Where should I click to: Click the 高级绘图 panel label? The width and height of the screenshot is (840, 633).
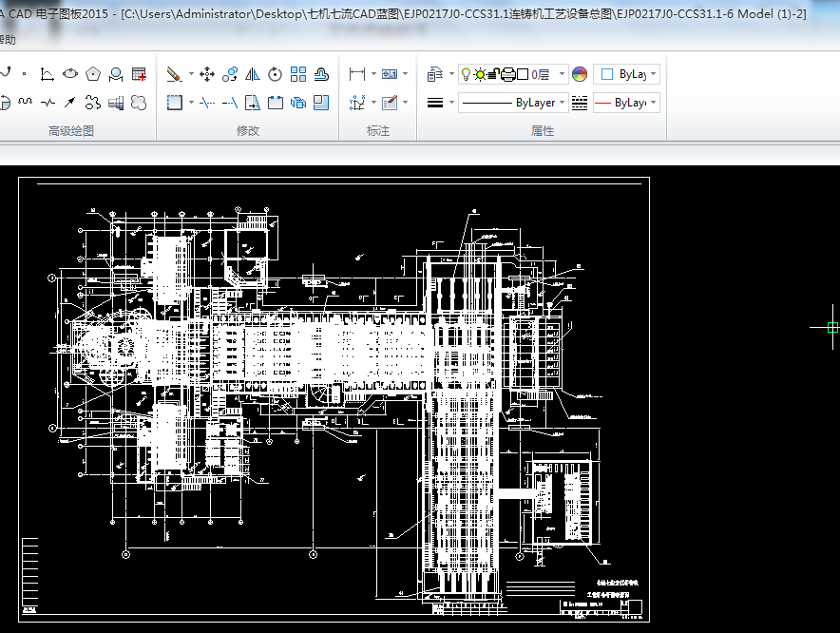point(71,131)
